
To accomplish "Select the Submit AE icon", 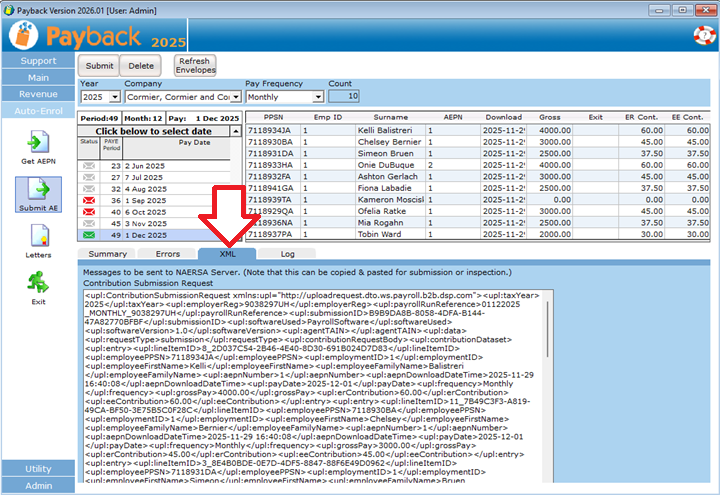I will coord(39,191).
